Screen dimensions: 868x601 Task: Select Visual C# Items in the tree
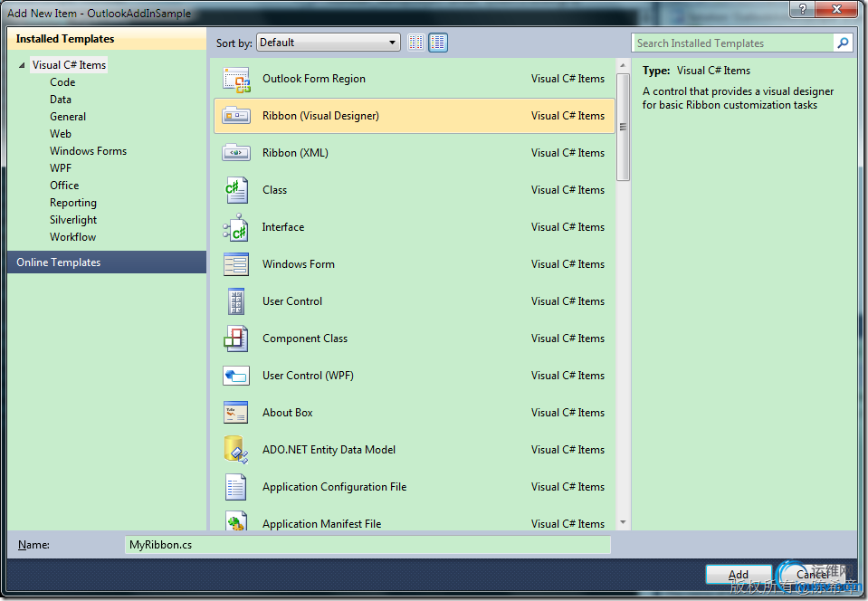click(69, 65)
